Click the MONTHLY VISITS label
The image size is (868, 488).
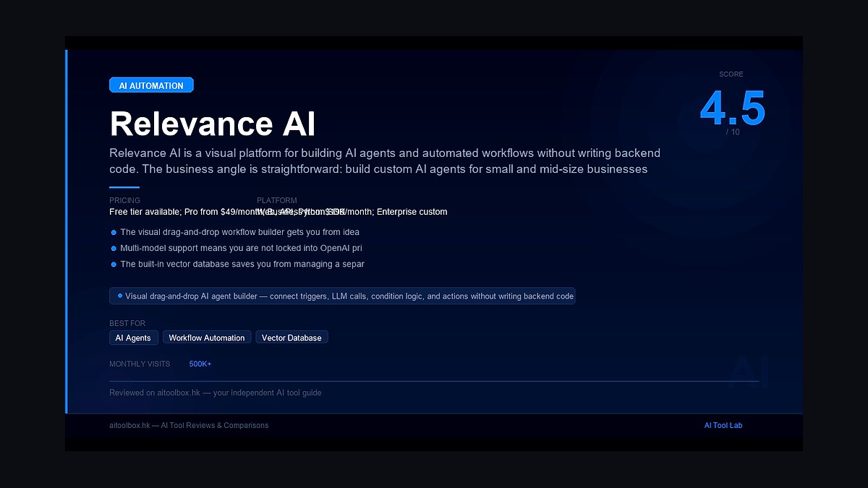140,364
